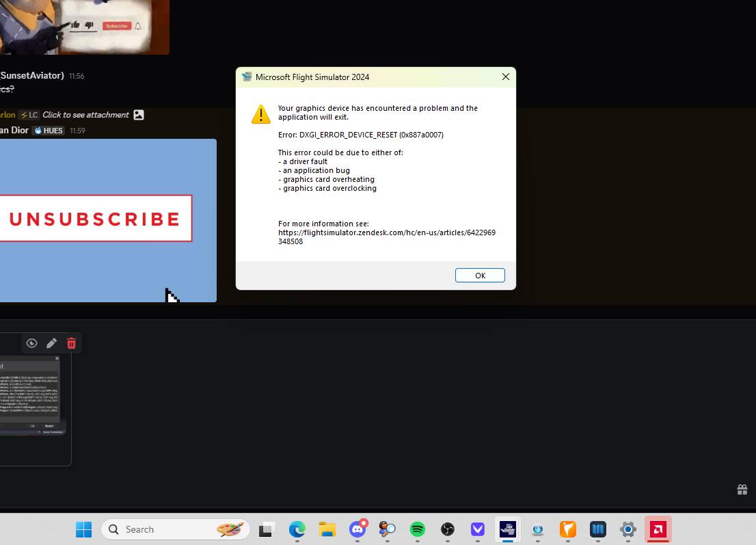Edit the screenshot with the pencil icon
The height and width of the screenshot is (545, 756).
pos(51,343)
